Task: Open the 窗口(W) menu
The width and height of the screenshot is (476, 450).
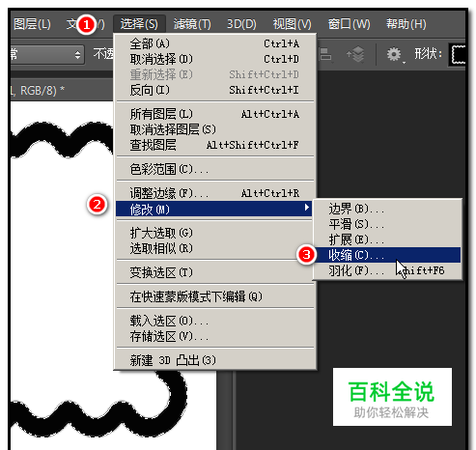Action: (x=349, y=24)
